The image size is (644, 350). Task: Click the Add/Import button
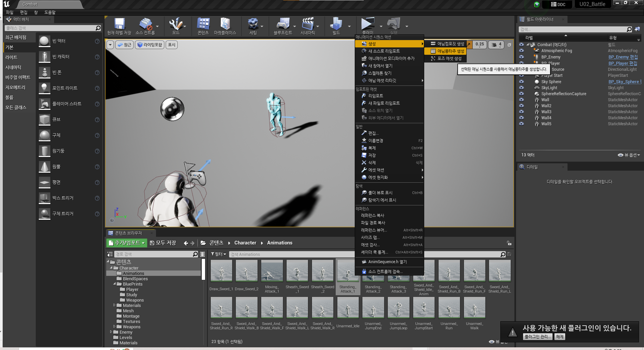127,243
